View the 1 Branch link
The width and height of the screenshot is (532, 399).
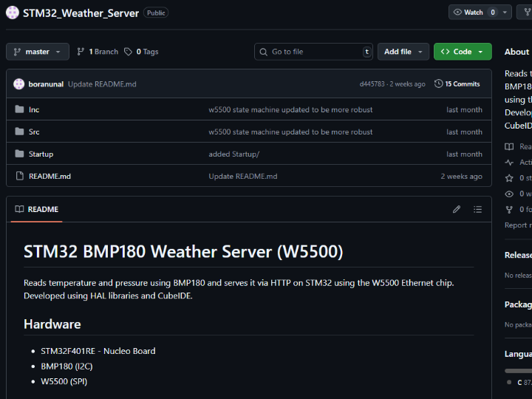pyautogui.click(x=98, y=52)
